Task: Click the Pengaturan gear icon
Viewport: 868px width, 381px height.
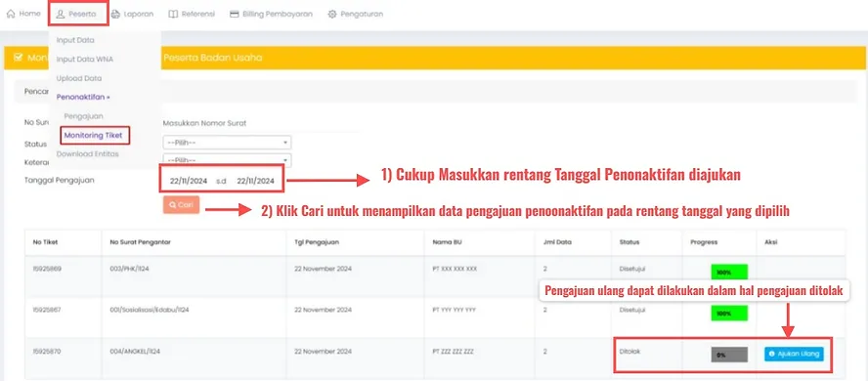Action: click(332, 14)
